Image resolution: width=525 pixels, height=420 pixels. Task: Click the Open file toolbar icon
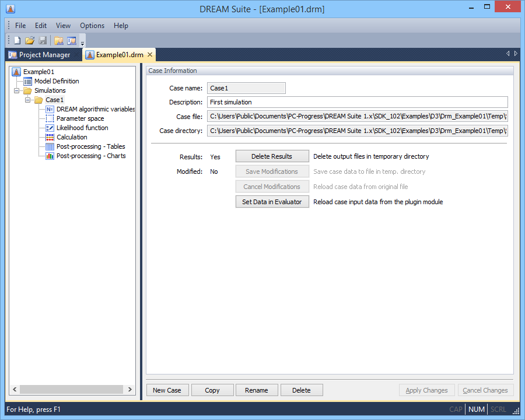[30, 40]
